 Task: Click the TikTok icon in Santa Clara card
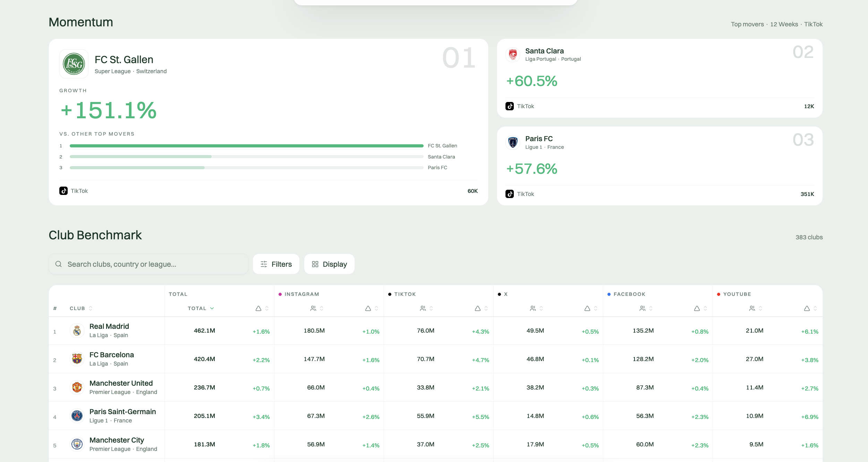coord(510,106)
